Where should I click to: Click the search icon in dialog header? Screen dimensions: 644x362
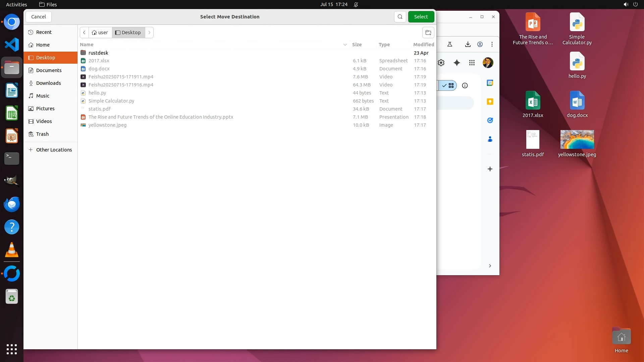[400, 17]
